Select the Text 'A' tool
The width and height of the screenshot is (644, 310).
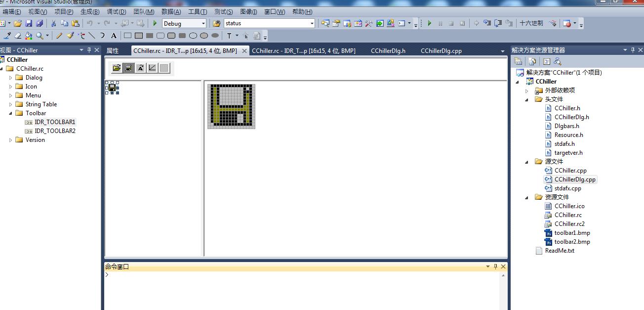[x=114, y=36]
